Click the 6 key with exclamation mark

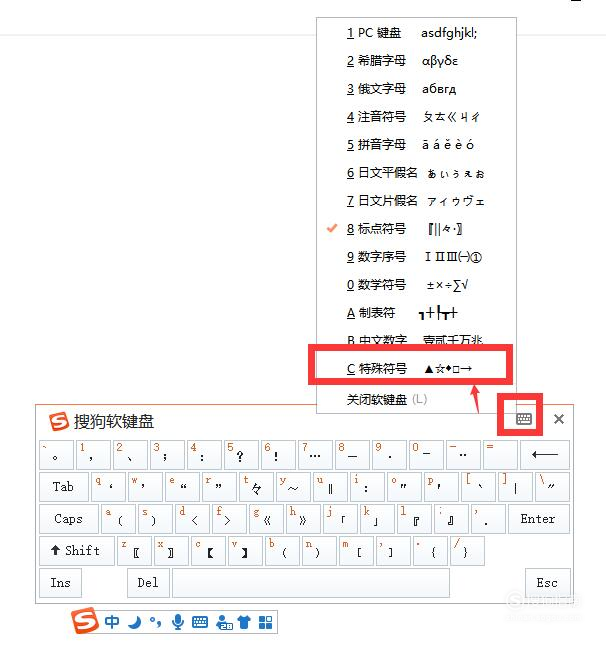[x=278, y=455]
